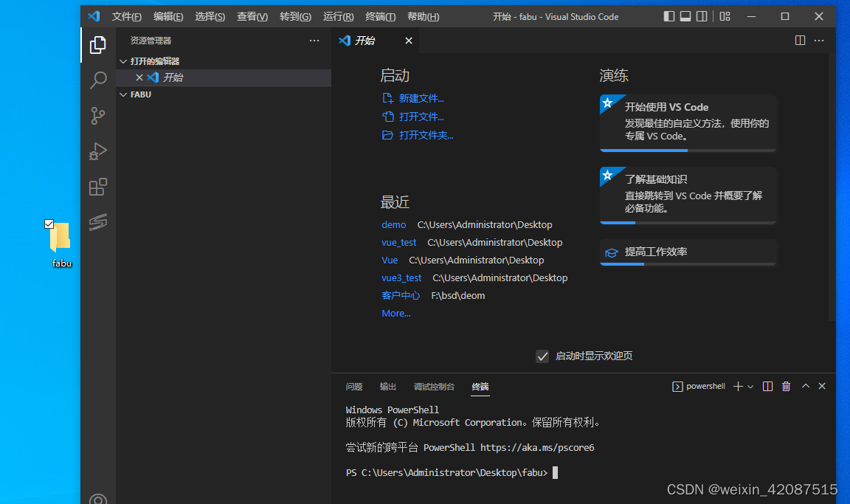Open the Source Control view

pos(97,115)
